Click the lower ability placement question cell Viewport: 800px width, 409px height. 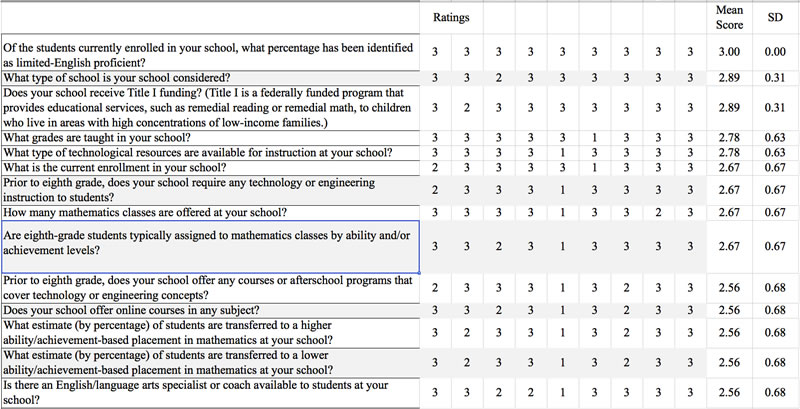point(208,362)
